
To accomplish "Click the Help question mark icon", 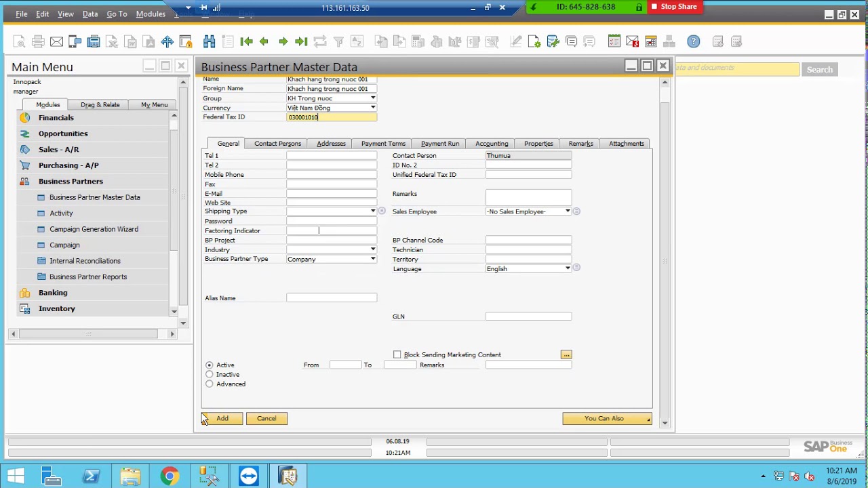I will [693, 42].
